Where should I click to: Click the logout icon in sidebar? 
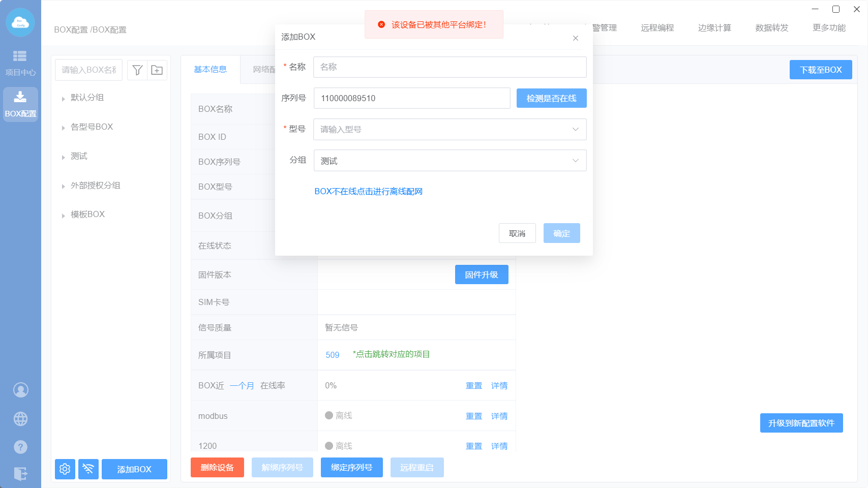point(20,474)
